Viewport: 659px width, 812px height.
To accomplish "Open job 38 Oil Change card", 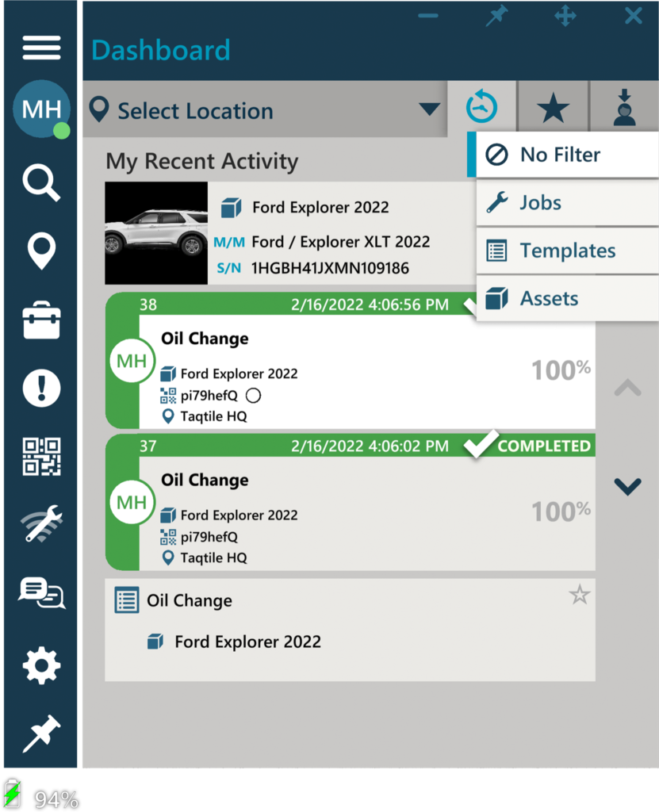I will click(351, 361).
